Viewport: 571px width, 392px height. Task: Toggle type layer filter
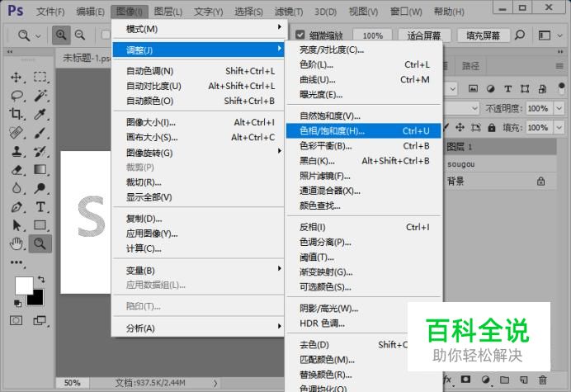click(508, 88)
